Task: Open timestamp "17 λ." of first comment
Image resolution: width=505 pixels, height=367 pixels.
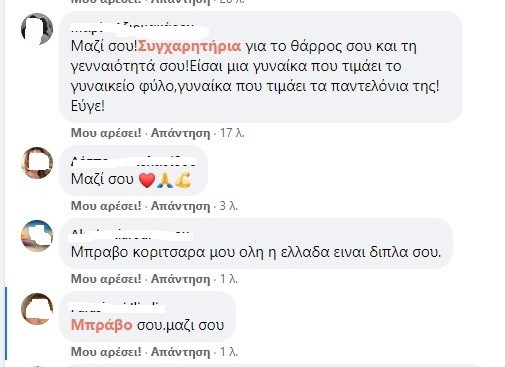Action: pyautogui.click(x=232, y=133)
